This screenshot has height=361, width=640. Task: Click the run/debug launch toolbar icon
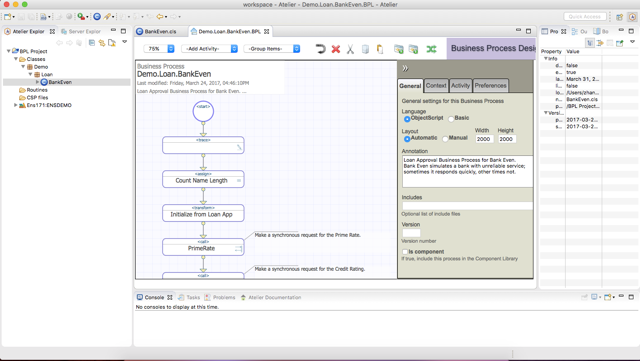click(x=81, y=17)
